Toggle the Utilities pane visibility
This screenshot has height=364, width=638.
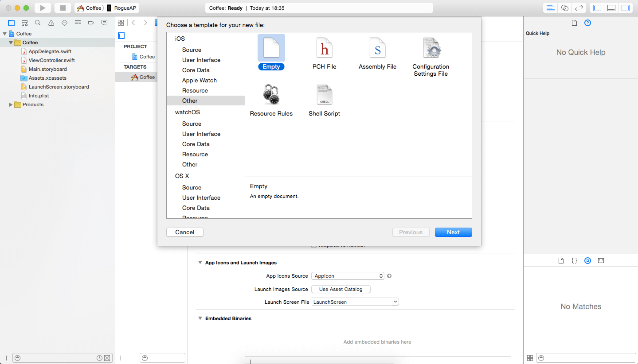click(x=626, y=8)
